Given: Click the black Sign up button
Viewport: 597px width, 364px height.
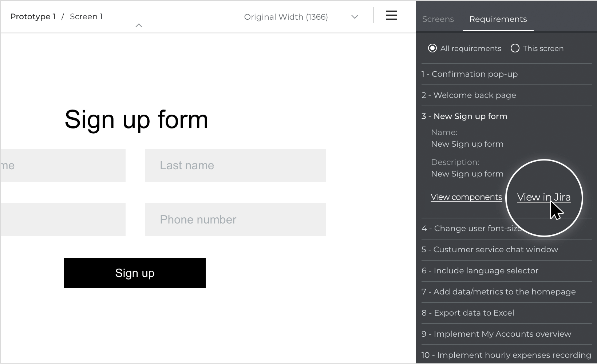Looking at the screenshot, I should [135, 273].
